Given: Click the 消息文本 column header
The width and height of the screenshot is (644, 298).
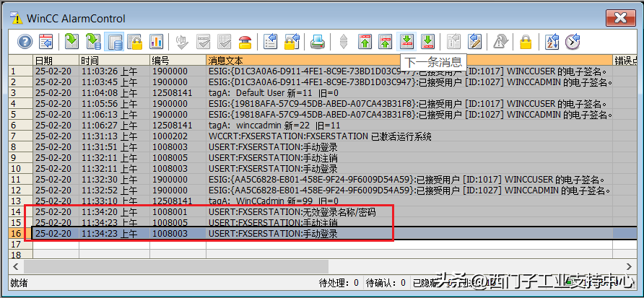Looking at the screenshot, I should [225, 61].
